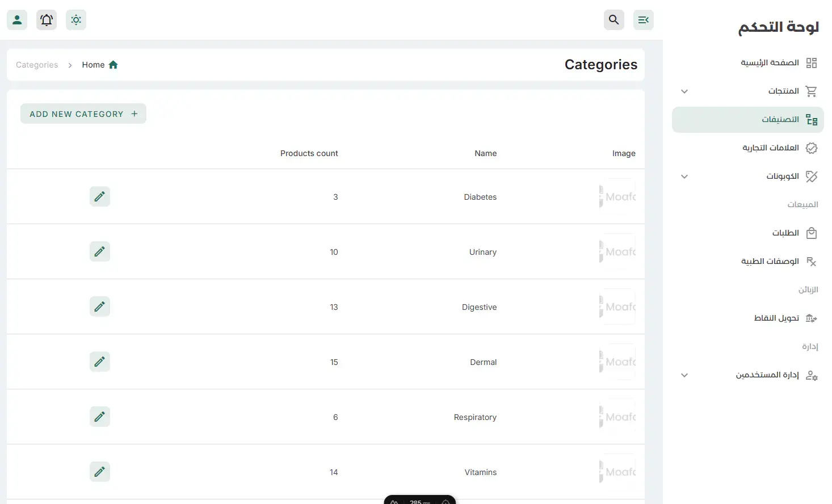Select التصنيفات in the sidebar
This screenshot has height=504, width=832.
(x=748, y=120)
